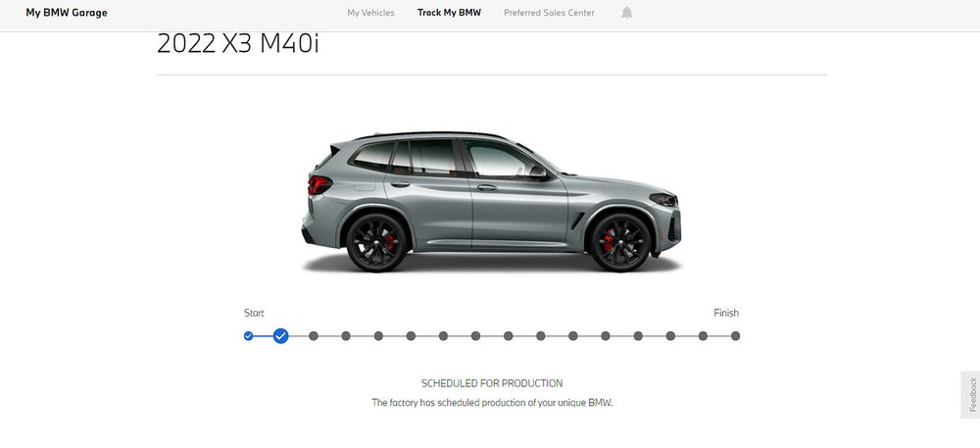The width and height of the screenshot is (980, 448).
Task: Select the seventh progress tracker dot
Action: coord(443,336)
